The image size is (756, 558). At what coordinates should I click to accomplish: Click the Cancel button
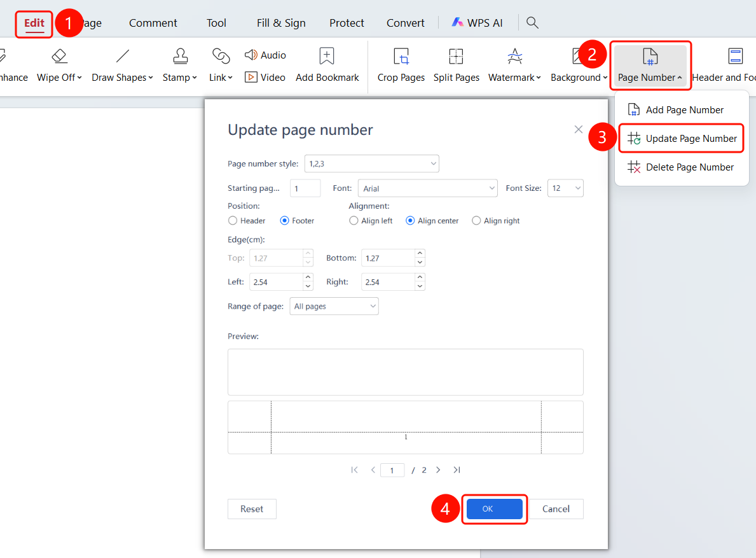click(556, 509)
